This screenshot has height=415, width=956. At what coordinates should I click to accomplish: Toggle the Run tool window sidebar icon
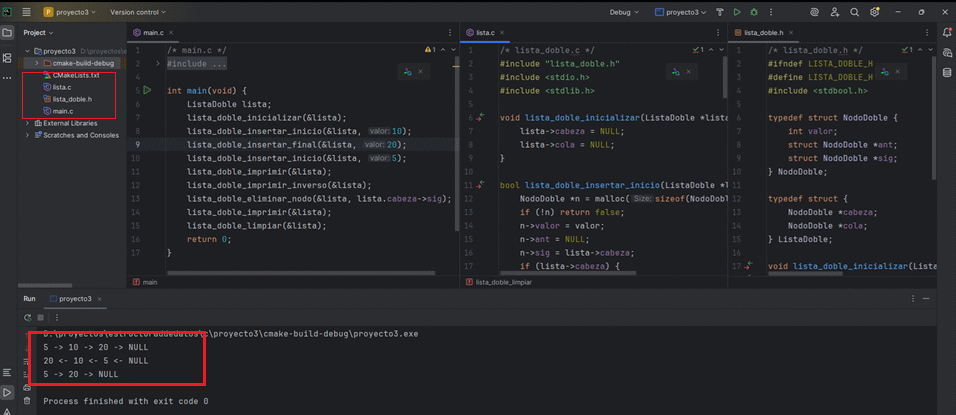(8, 393)
